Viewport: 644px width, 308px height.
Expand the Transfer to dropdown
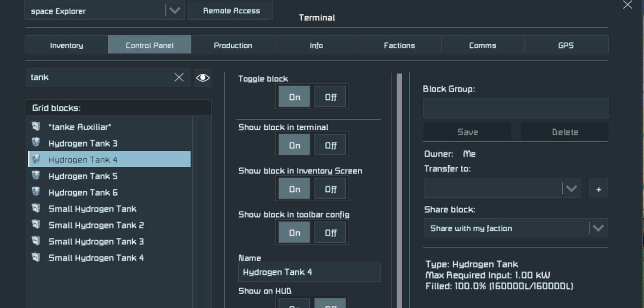[x=571, y=189]
